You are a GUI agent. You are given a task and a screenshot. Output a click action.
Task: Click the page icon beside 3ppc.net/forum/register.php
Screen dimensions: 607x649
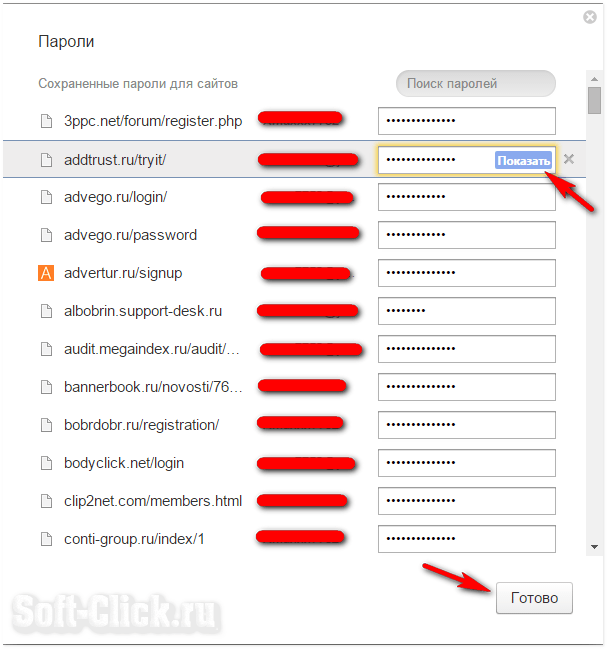point(46,121)
